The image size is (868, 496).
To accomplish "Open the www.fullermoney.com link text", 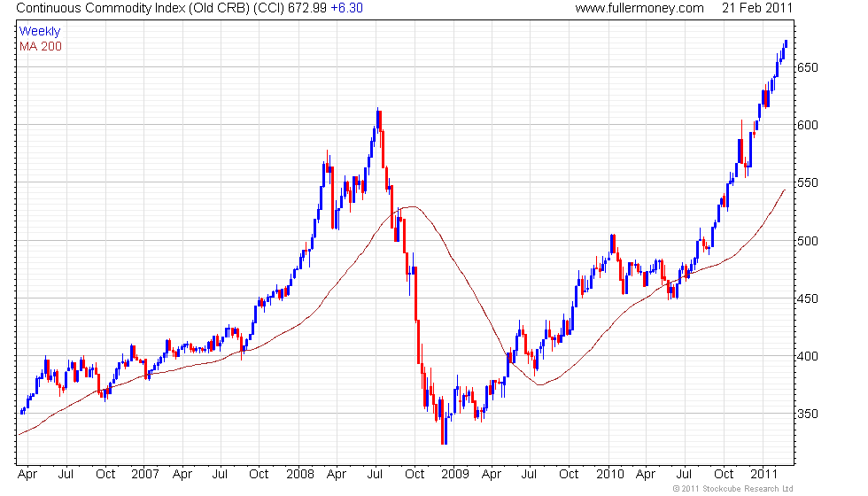I will tap(639, 8).
